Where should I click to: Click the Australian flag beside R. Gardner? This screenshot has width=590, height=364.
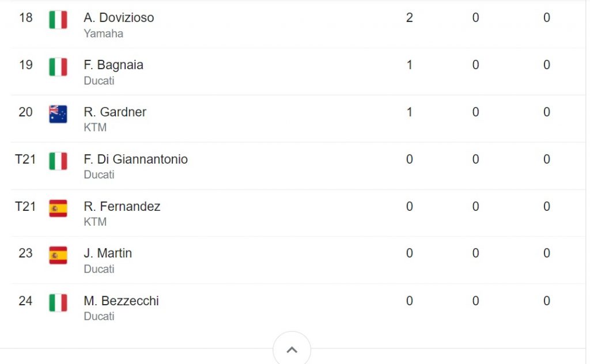click(58, 114)
